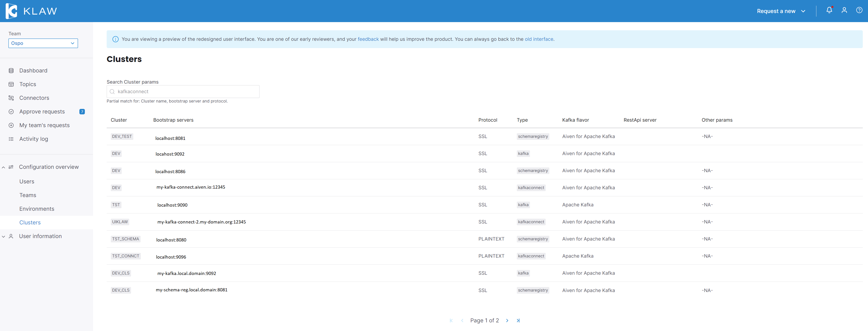Click the approve requests badge 7
Image resolution: width=868 pixels, height=331 pixels.
pos(82,112)
